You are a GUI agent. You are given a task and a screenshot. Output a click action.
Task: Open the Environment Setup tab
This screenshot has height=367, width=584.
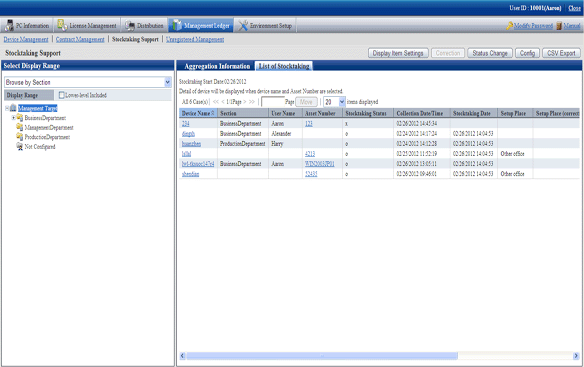click(265, 25)
